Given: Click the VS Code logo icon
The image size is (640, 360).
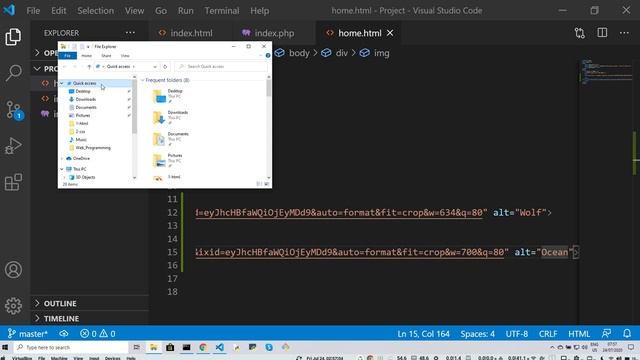Looking at the screenshot, I should click(9, 10).
